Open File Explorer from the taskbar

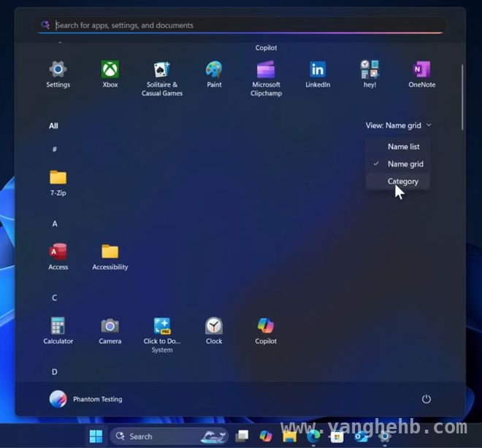[x=289, y=436]
